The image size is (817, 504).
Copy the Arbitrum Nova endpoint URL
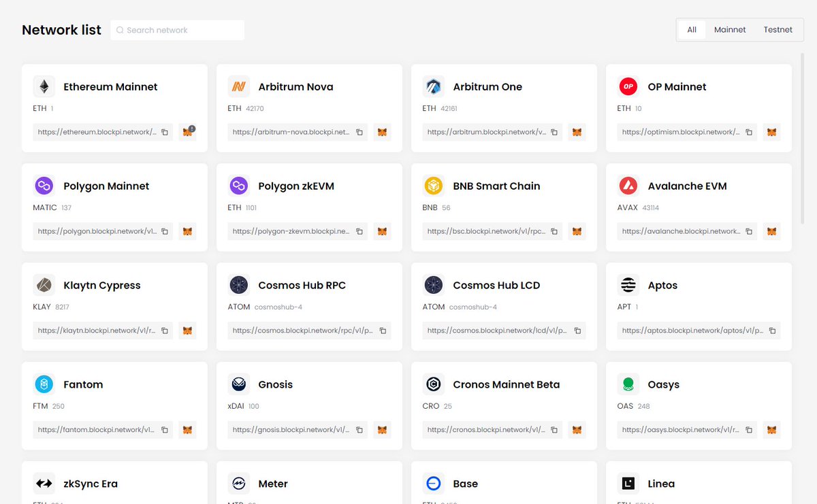tap(359, 132)
